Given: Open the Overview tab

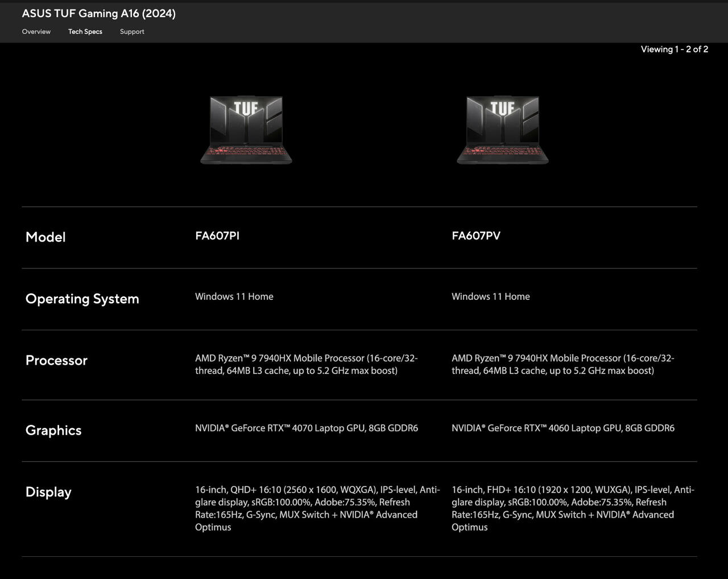Looking at the screenshot, I should tap(36, 32).
